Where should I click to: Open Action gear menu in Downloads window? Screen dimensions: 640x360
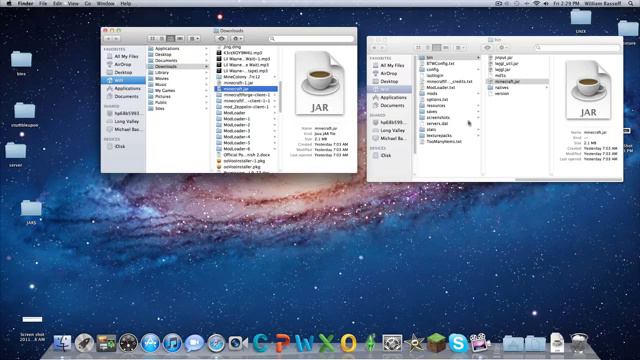click(237, 38)
